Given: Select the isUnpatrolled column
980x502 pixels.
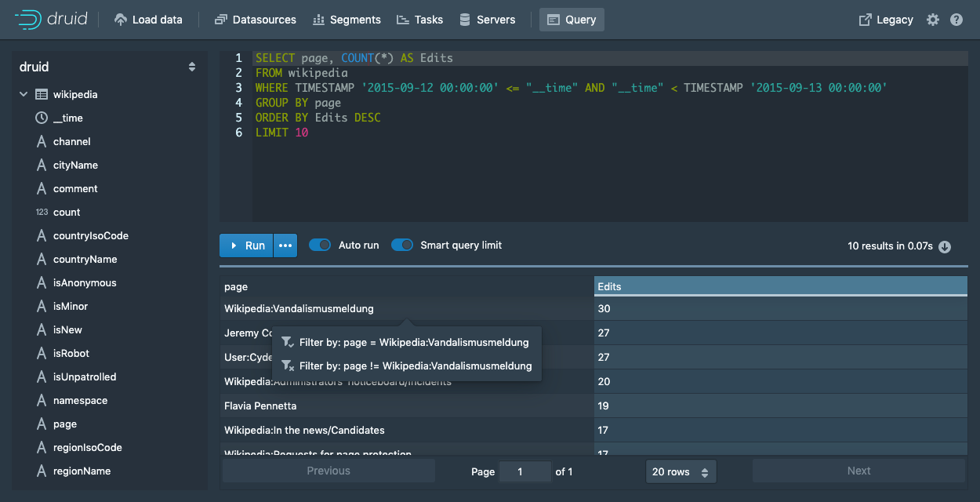Looking at the screenshot, I should [x=85, y=377].
